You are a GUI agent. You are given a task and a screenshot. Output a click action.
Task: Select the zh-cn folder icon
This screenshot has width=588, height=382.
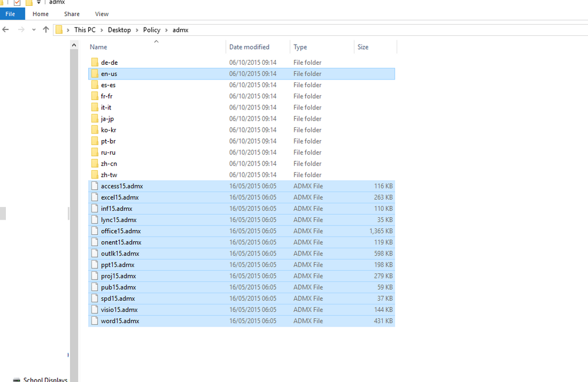[x=95, y=164]
